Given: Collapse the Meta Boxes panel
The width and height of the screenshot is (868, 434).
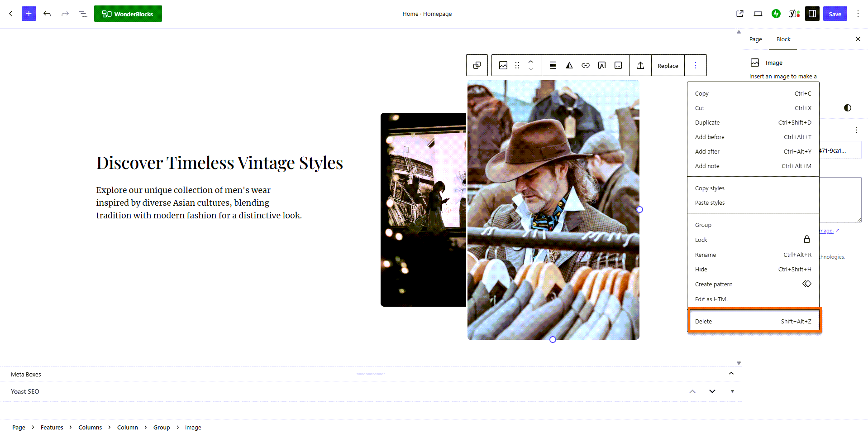Looking at the screenshot, I should (731, 374).
